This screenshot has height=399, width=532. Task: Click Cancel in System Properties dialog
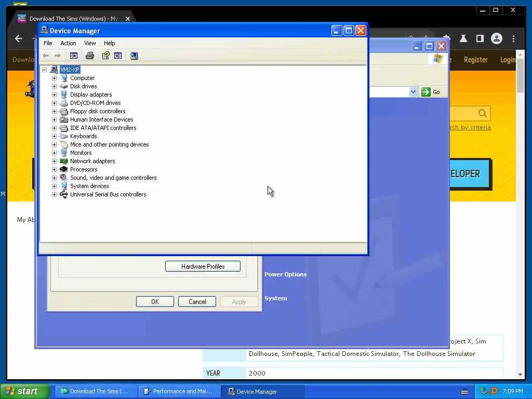coord(197,302)
